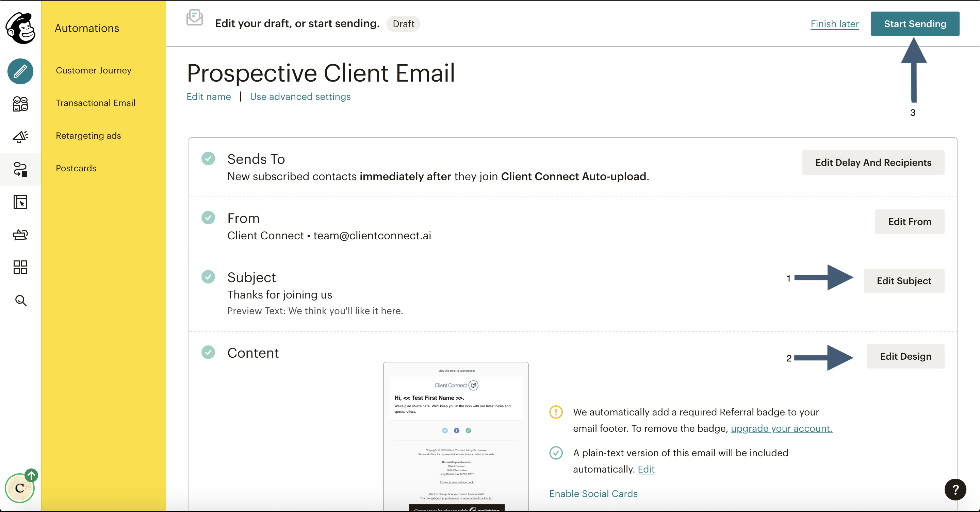The height and width of the screenshot is (512, 980).
Task: Click subject text Thanks for joining us
Action: coord(280,294)
